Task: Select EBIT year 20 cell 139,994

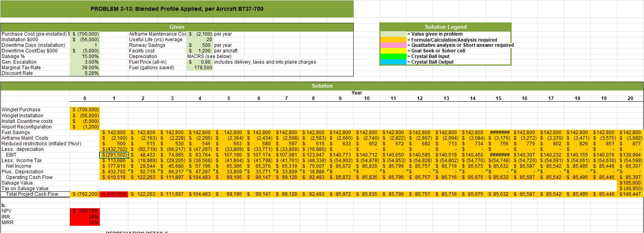Action: (x=631, y=155)
